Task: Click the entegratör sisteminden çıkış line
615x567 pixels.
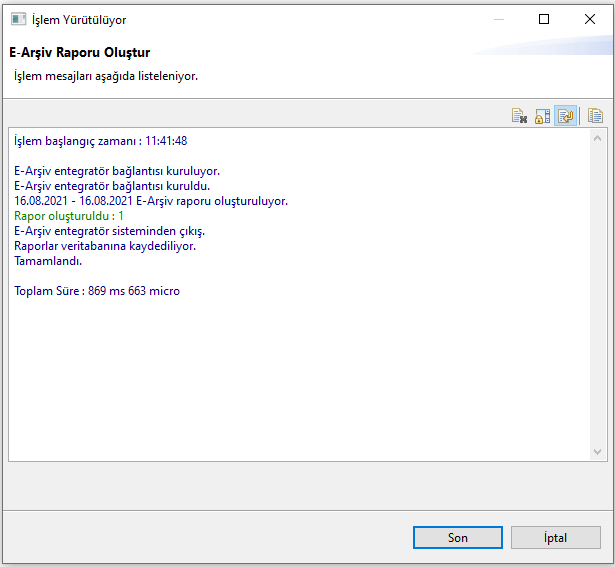Action: point(109,231)
